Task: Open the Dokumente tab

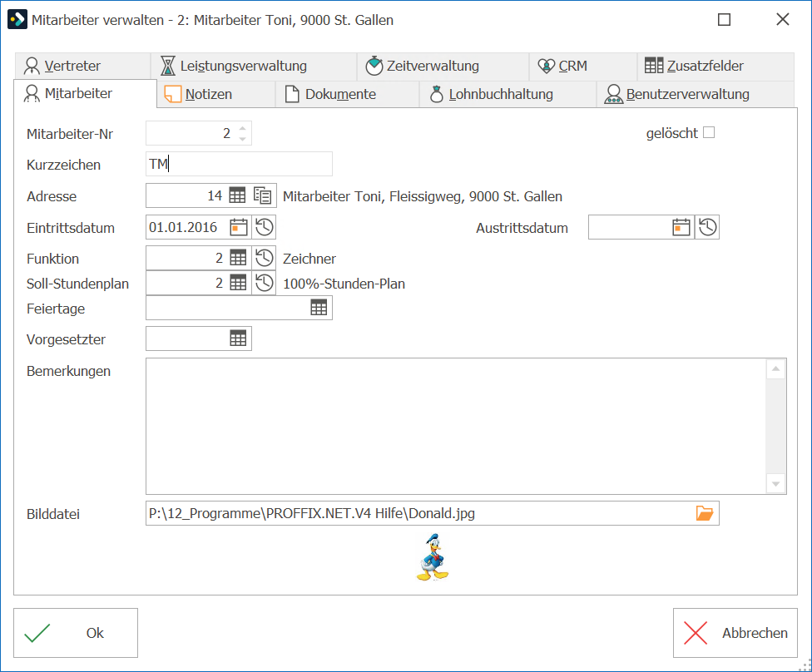Action: coord(348,94)
